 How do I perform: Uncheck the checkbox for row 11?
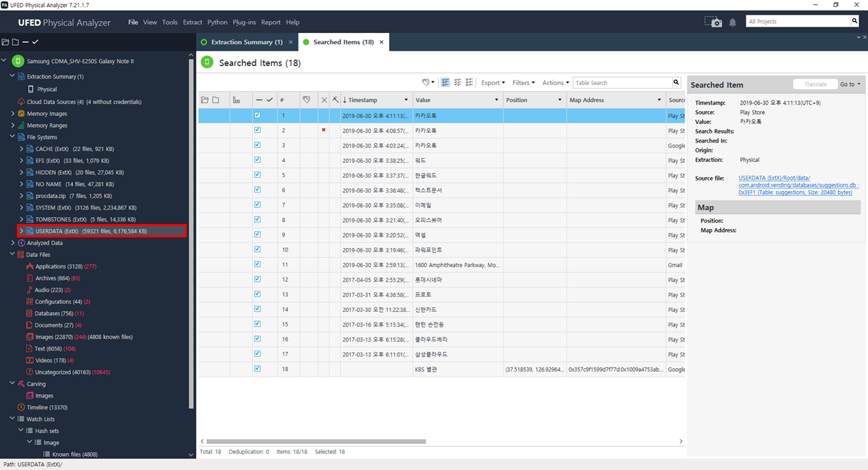pyautogui.click(x=257, y=264)
